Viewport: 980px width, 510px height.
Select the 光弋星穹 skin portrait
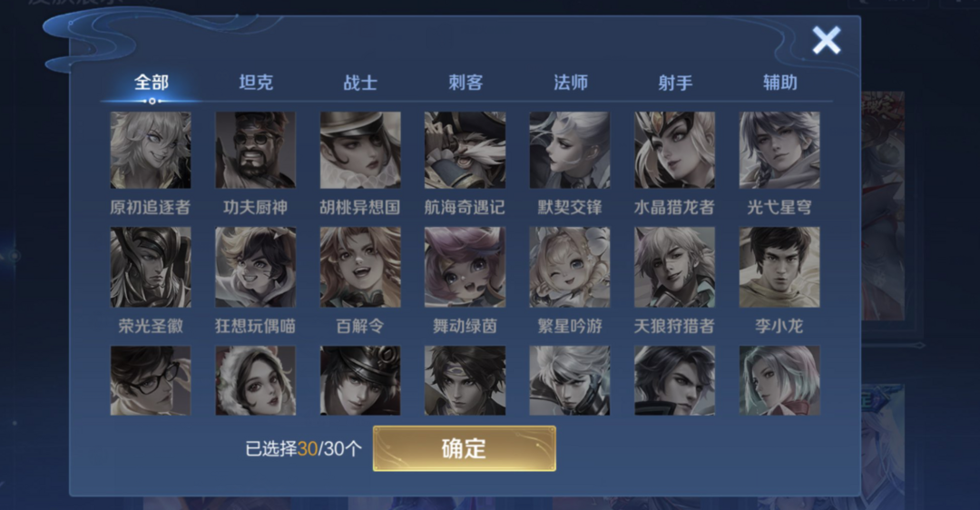pos(779,150)
